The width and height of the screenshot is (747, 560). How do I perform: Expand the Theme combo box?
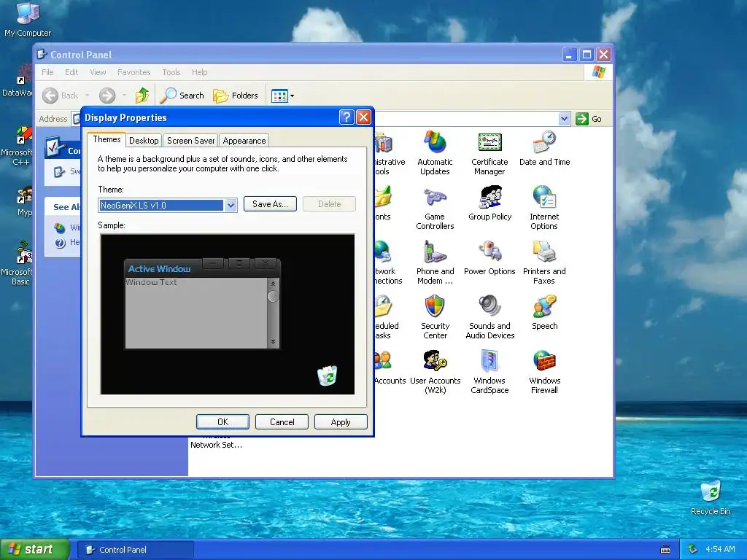[231, 205]
